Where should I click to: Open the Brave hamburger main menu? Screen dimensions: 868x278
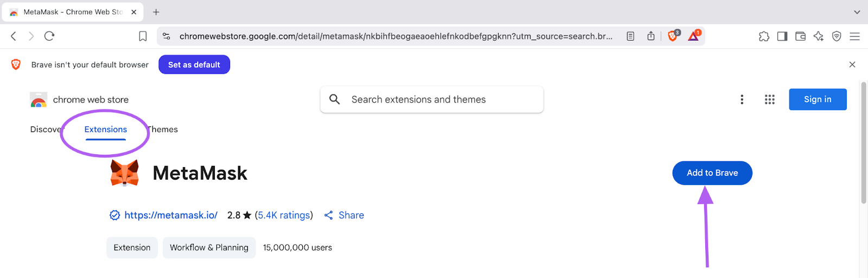pos(855,36)
